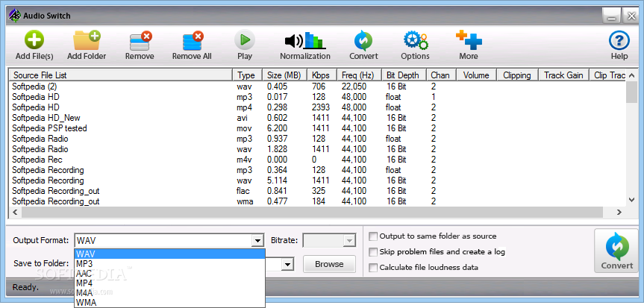Click the Play toolbar icon
644x308 pixels.
tap(244, 45)
